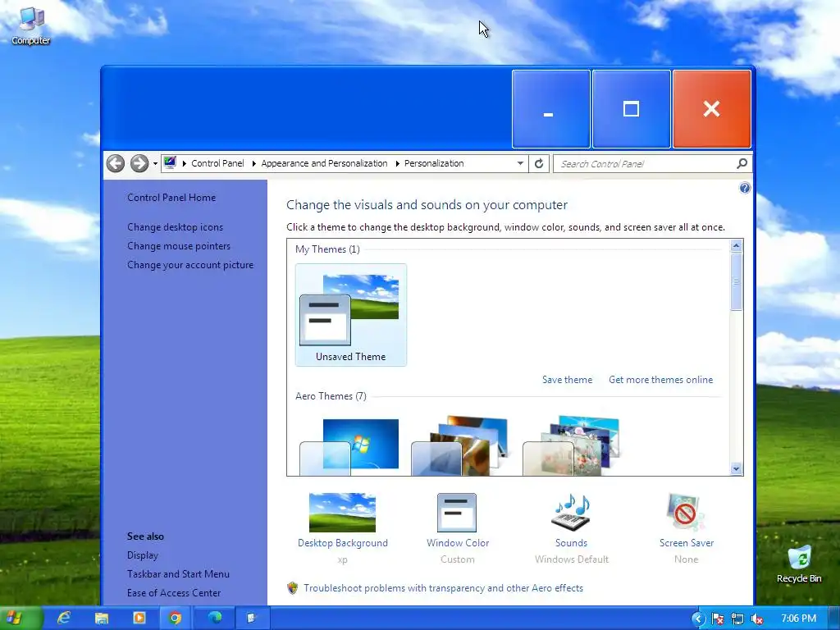Select Appearance and Personalization breadcrumb

point(324,163)
